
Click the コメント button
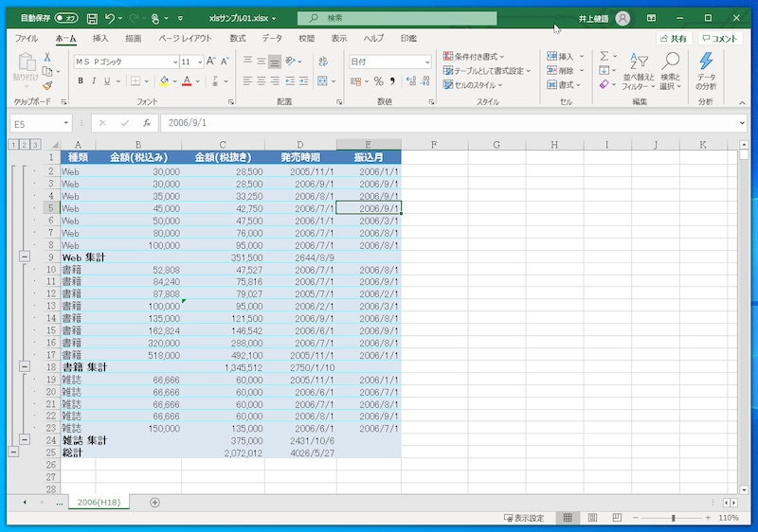(719, 38)
